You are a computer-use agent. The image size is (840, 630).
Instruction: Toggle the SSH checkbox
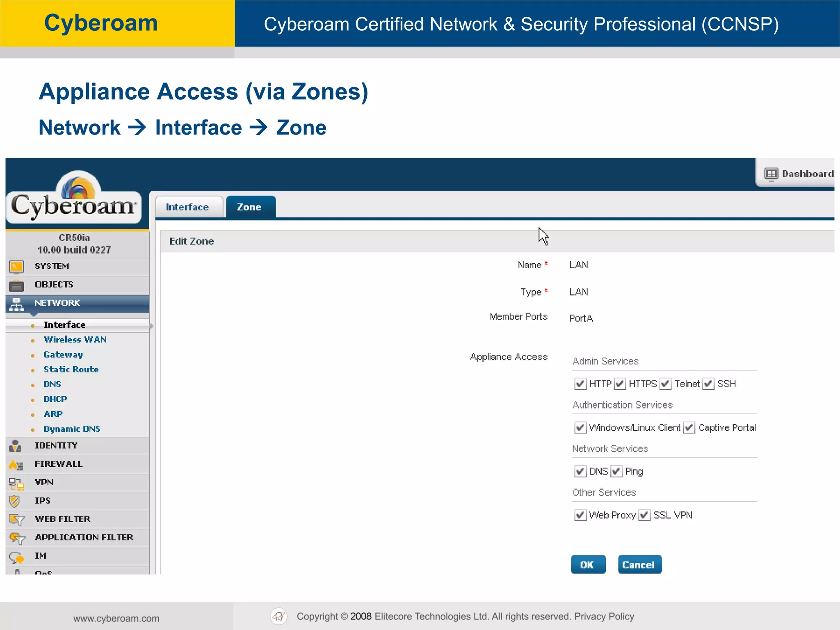pos(708,384)
